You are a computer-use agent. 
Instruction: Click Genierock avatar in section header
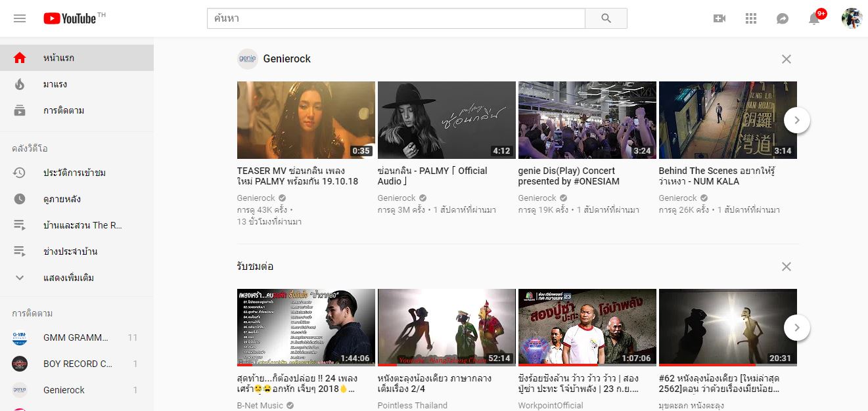tap(248, 58)
